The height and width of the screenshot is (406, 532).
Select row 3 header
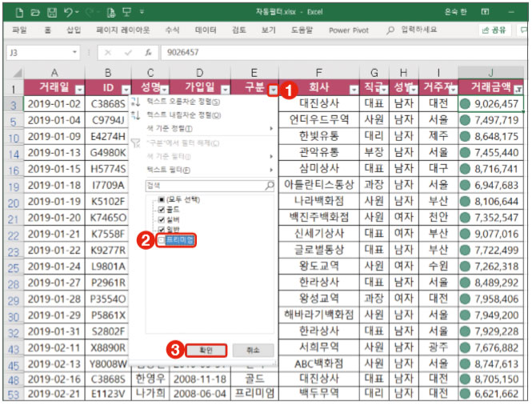14,104
